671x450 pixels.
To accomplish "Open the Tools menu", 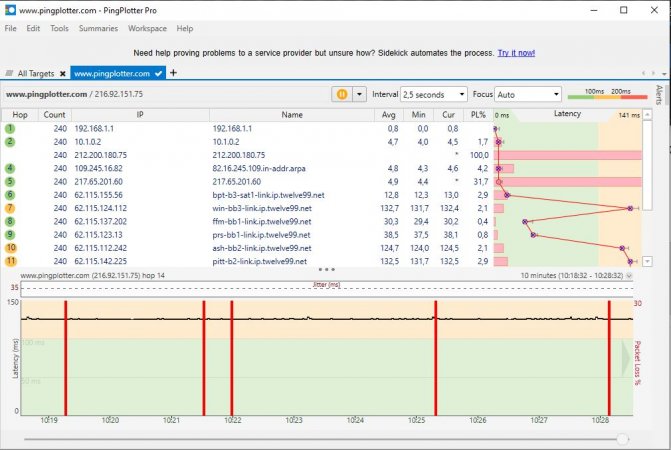I will [59, 28].
